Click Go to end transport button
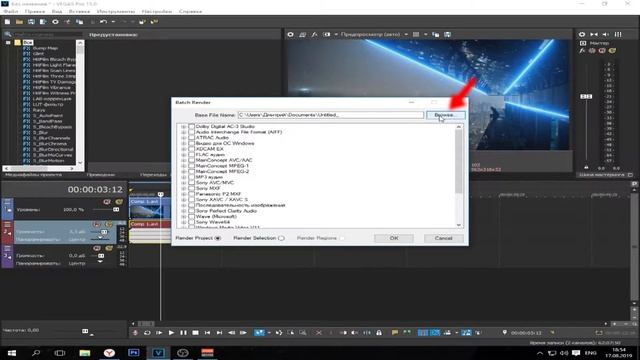 tap(220, 333)
